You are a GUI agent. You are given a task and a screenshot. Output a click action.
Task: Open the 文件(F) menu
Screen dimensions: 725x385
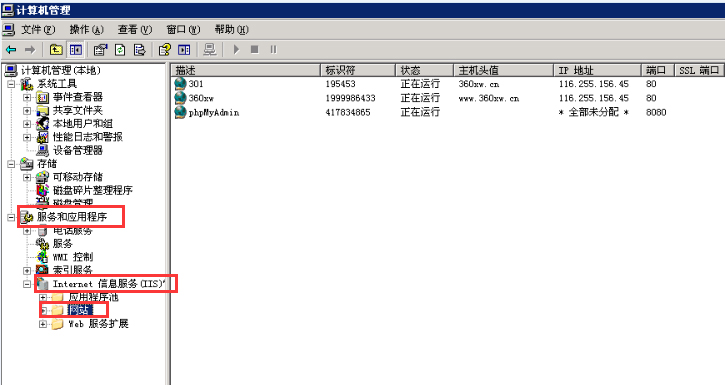[38, 30]
